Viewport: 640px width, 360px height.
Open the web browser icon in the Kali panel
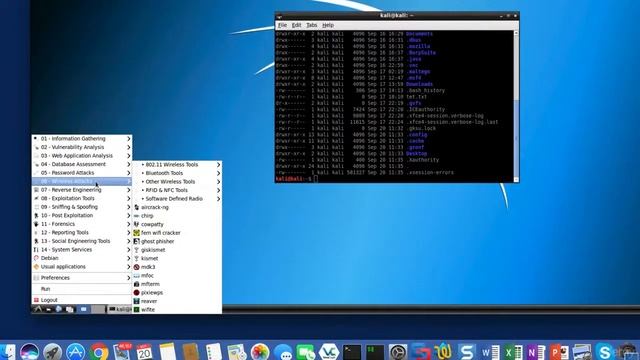(59, 309)
